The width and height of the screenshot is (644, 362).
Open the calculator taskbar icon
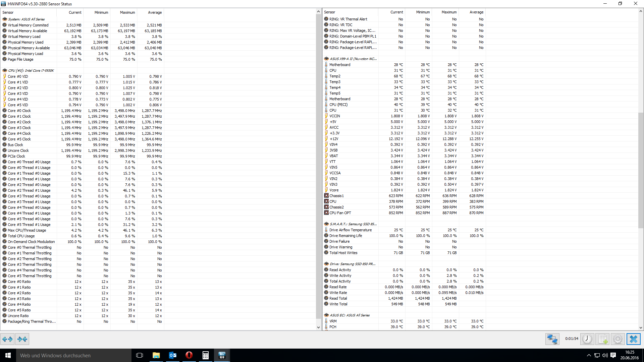[205, 355]
